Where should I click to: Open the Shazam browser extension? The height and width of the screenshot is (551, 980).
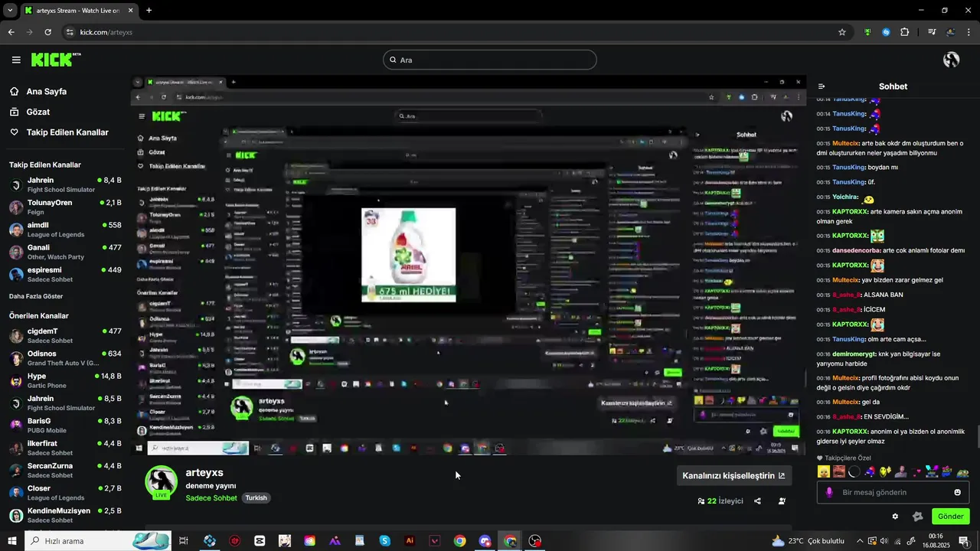click(886, 32)
